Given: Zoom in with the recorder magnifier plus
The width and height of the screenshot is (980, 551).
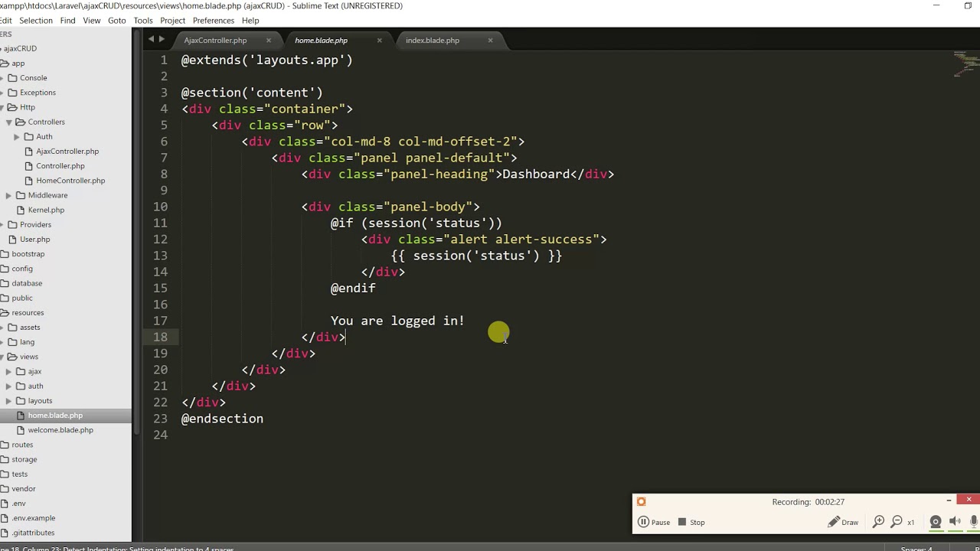Looking at the screenshot, I should click(879, 522).
